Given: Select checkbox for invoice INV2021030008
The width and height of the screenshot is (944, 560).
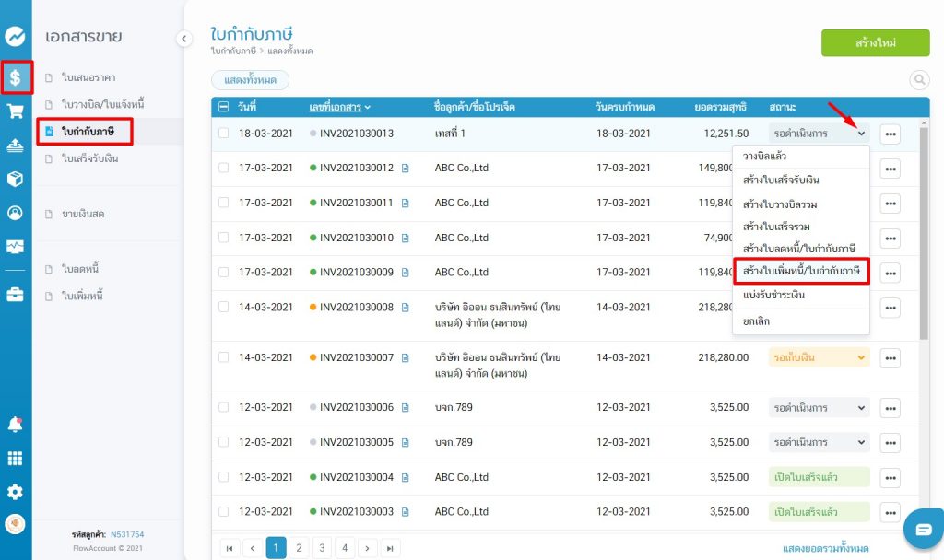Looking at the screenshot, I should (x=223, y=307).
